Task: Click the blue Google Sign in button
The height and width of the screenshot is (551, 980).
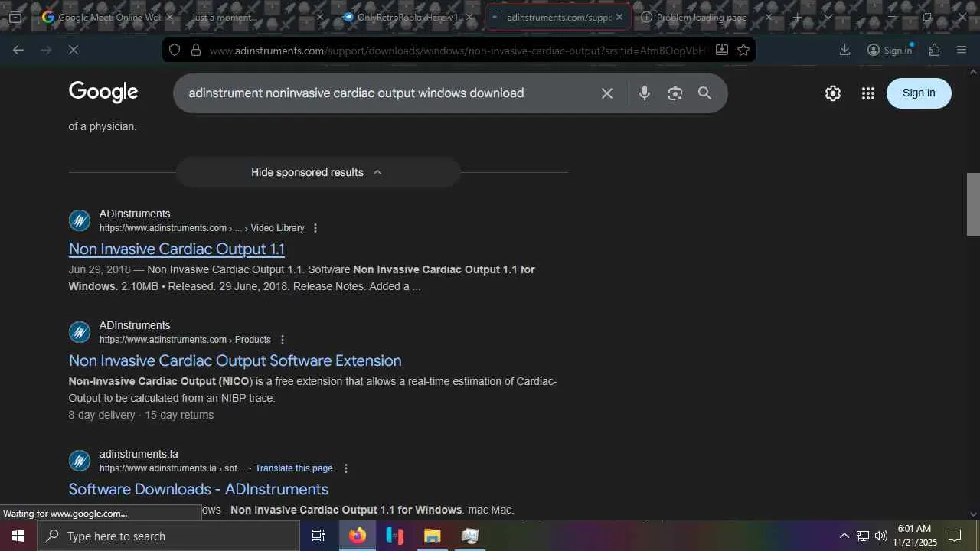Action: [919, 93]
